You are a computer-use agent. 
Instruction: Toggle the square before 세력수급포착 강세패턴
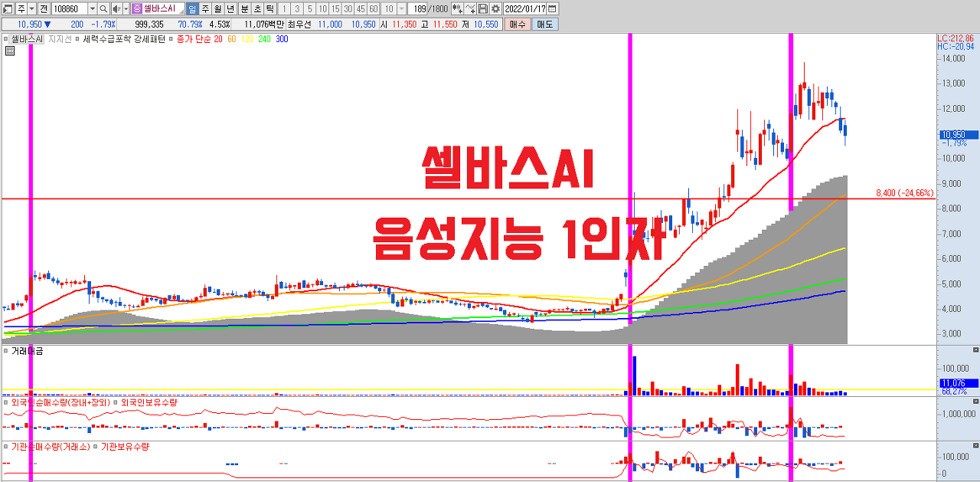pyautogui.click(x=77, y=38)
